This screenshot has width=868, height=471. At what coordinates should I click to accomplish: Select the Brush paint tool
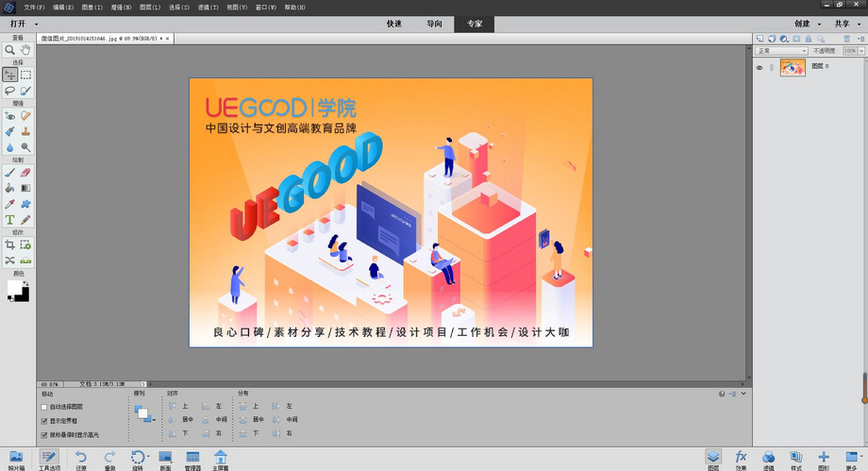10,173
